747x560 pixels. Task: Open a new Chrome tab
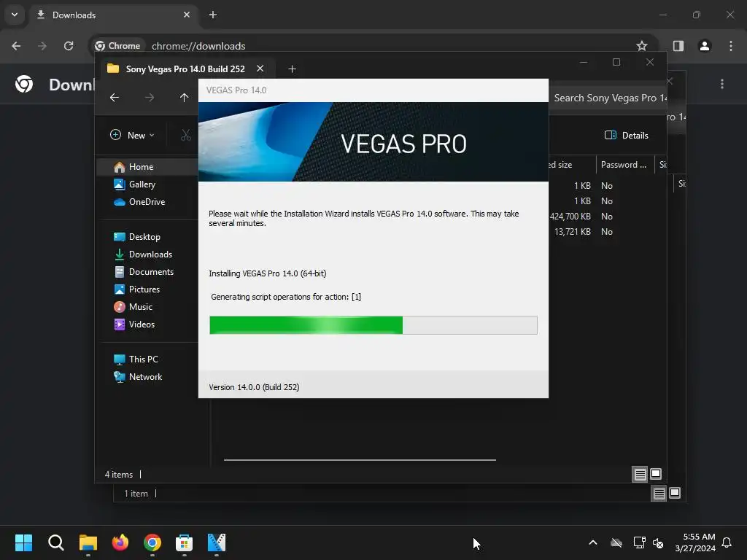pyautogui.click(x=213, y=15)
